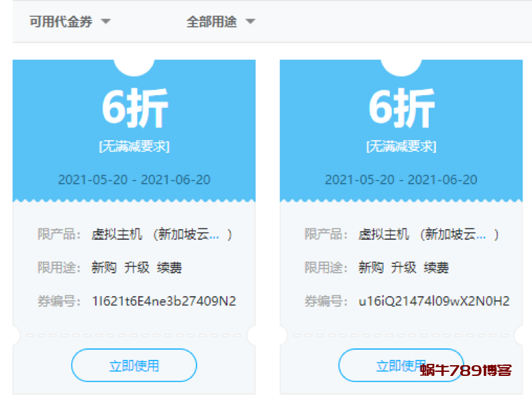This screenshot has height=396, width=532.
Task: Click the 6折 heading on right coupon
Action: [x=401, y=107]
